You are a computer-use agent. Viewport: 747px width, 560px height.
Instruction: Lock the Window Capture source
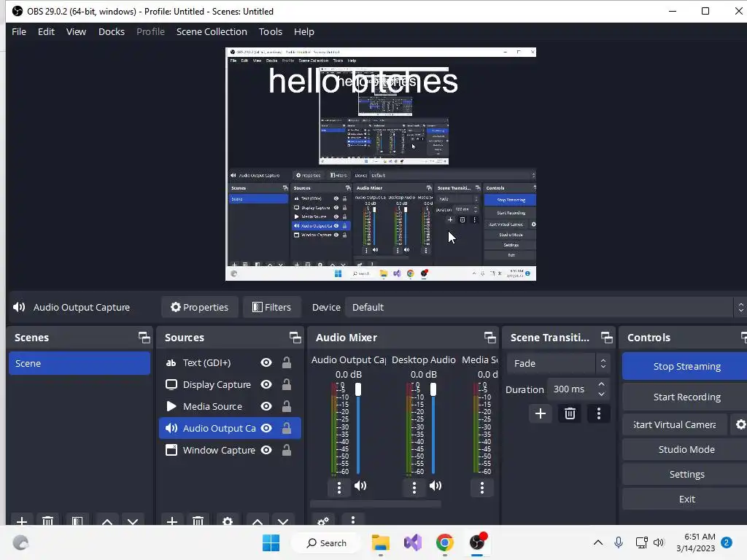pos(286,451)
